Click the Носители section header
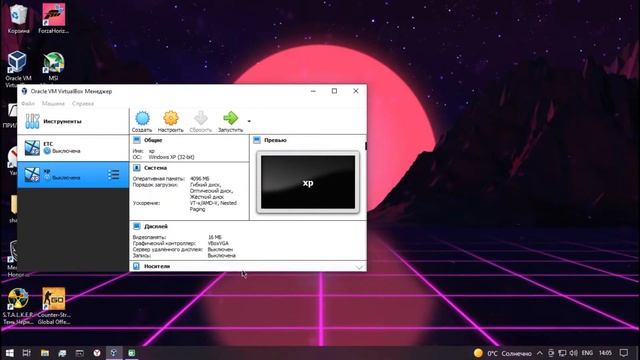The width and height of the screenshot is (640, 360). (157, 266)
